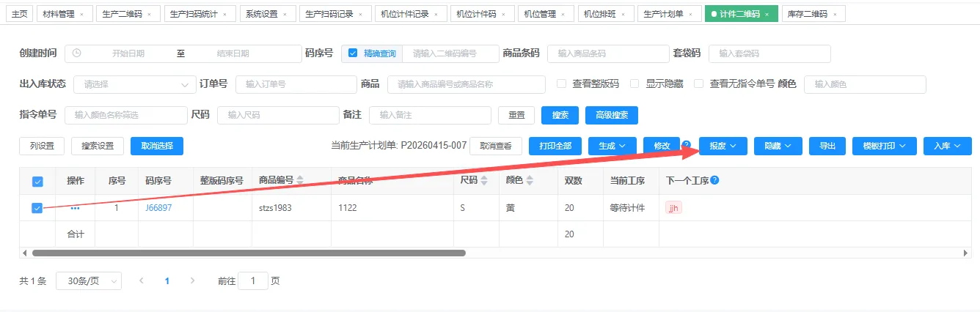
Task: Sort table by 颜色 column arrows
Action: point(530,181)
